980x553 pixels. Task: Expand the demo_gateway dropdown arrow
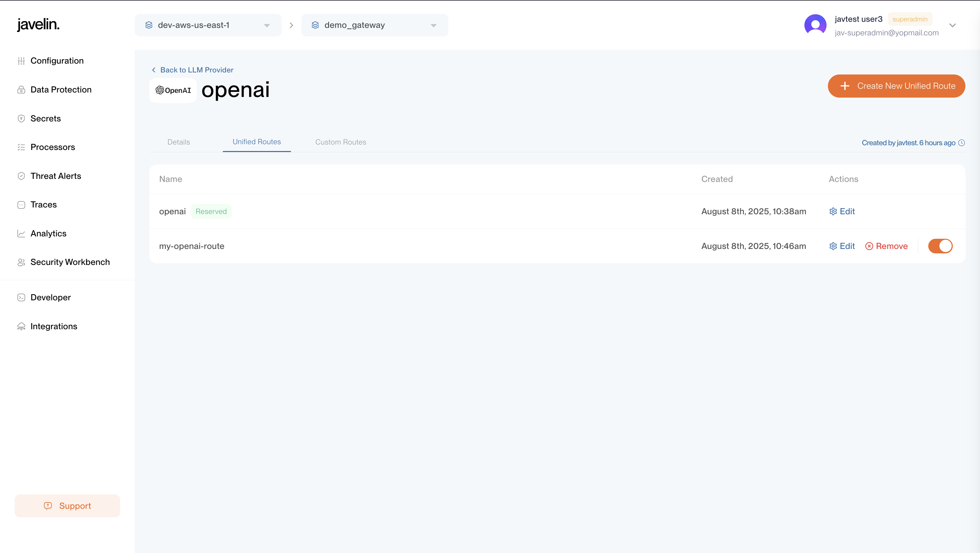tap(433, 26)
